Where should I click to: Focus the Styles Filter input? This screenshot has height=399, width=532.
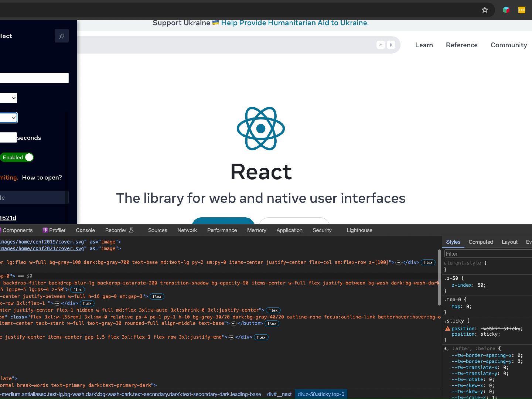(488, 254)
